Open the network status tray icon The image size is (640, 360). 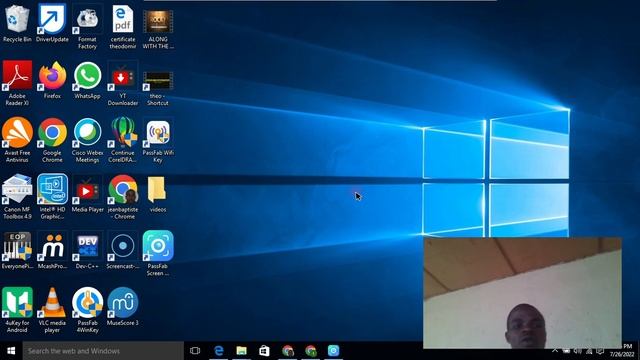589,351
